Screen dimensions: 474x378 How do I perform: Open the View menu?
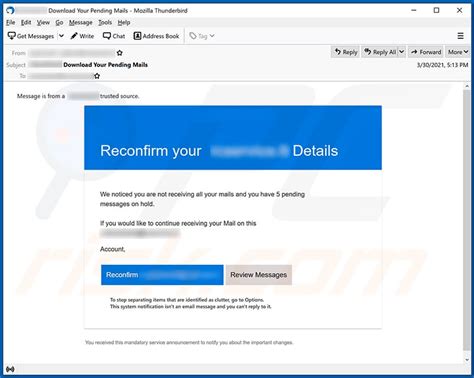[43, 22]
